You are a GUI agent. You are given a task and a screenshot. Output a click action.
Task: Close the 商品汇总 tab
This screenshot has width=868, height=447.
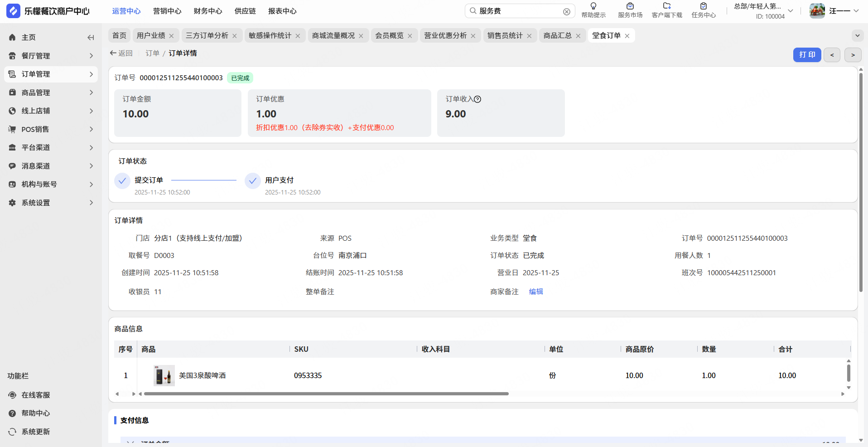(x=578, y=36)
